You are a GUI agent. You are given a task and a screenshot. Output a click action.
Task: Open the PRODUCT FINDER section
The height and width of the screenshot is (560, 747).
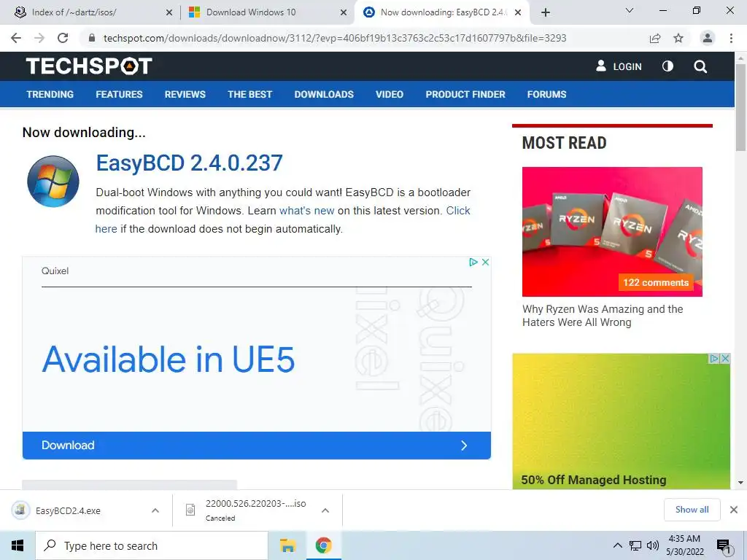click(465, 94)
